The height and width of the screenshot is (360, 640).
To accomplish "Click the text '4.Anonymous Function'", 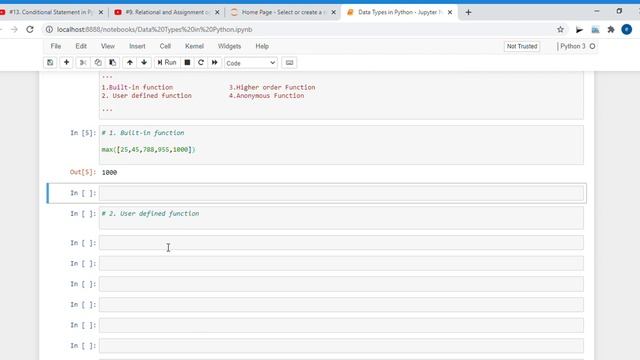I will click(x=266, y=96).
